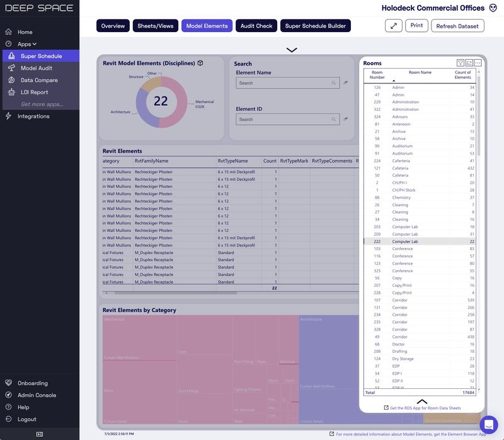The width and height of the screenshot is (504, 440).
Task: Click the Element ID search field
Action: tap(287, 119)
